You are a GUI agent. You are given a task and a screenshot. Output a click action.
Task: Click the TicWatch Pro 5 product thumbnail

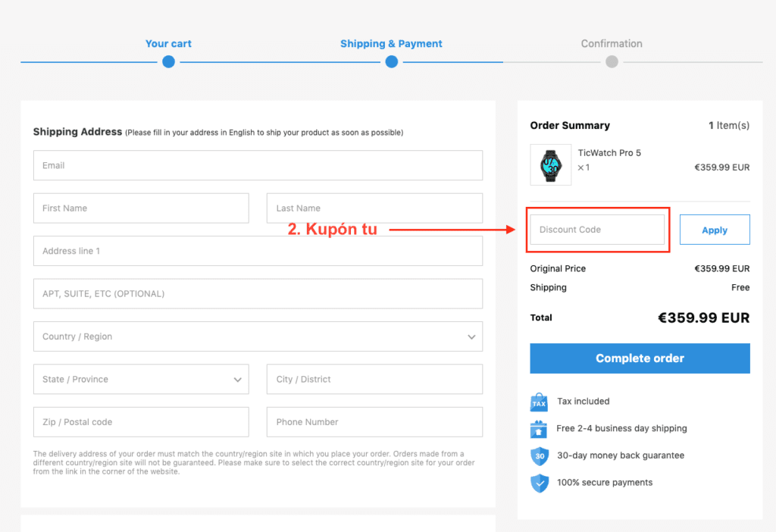(x=551, y=164)
